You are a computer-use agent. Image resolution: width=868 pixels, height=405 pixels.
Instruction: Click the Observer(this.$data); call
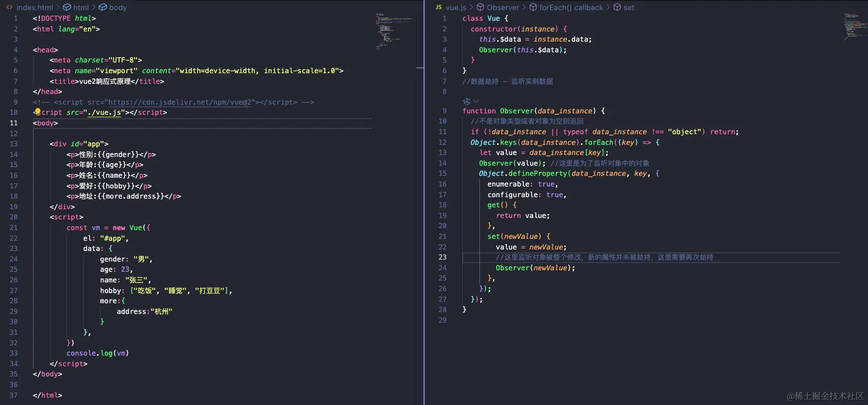coord(523,50)
